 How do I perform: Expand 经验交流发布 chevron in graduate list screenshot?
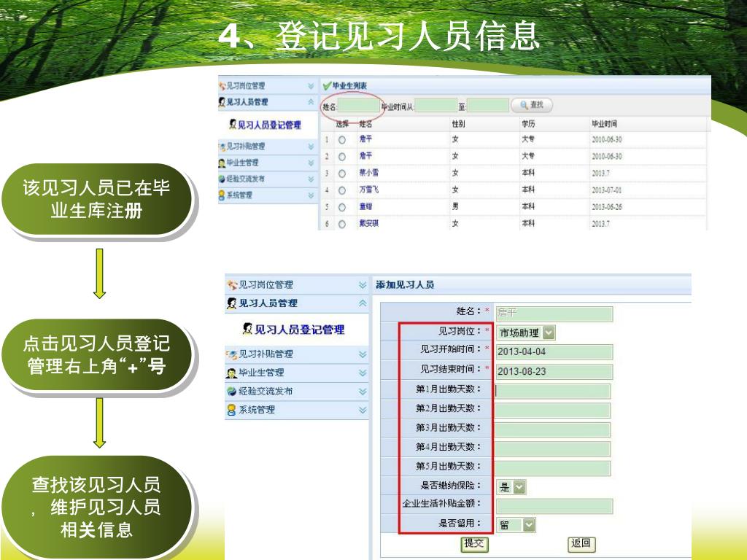(311, 179)
